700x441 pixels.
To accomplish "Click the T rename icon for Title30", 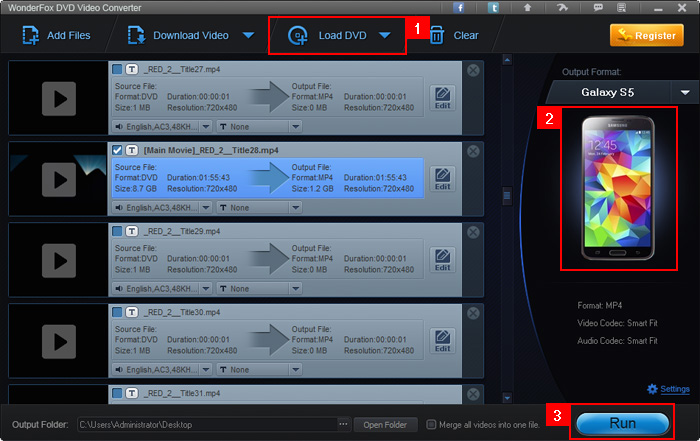I will (x=132, y=312).
